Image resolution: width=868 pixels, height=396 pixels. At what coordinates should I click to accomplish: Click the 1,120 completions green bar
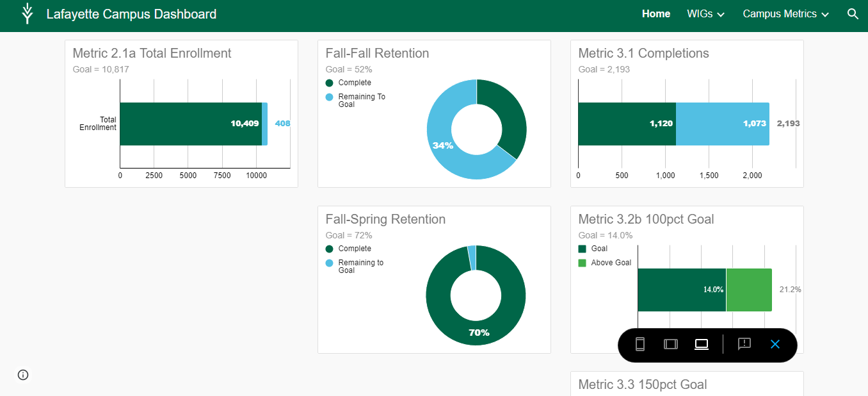(x=627, y=124)
